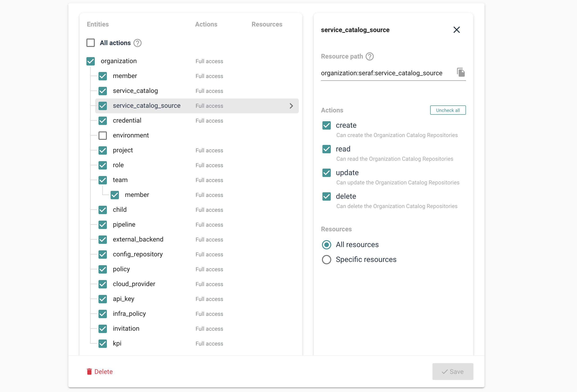Select the kpi entity row

click(x=117, y=343)
